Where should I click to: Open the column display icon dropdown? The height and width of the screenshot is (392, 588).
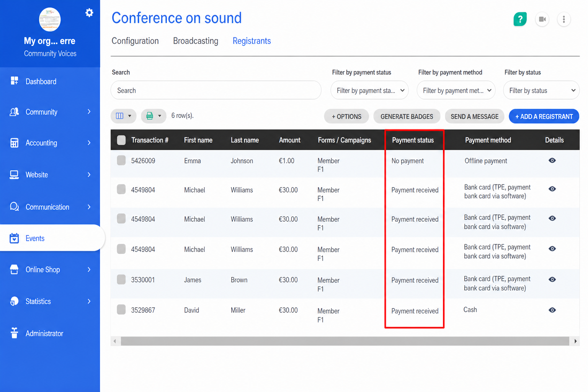click(124, 116)
